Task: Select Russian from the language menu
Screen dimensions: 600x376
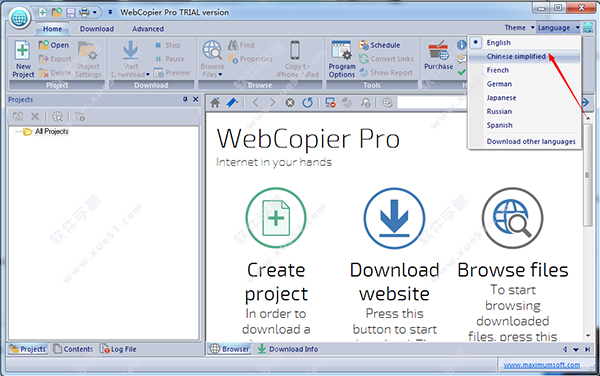Action: click(x=524, y=111)
